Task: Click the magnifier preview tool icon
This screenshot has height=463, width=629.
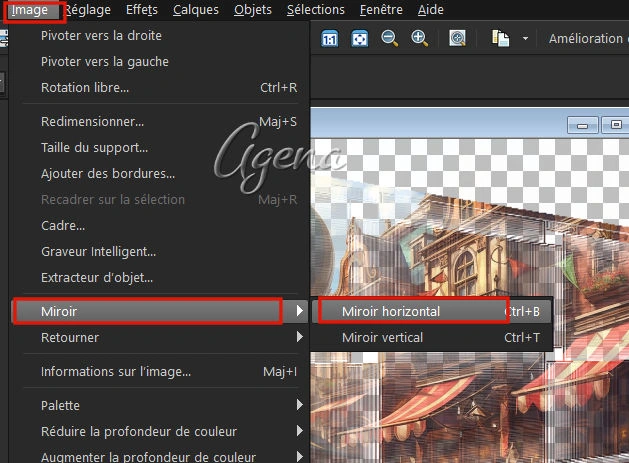Action: (x=457, y=39)
